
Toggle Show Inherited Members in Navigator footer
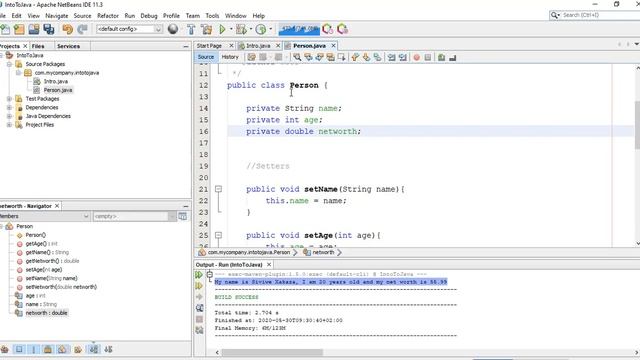[5, 349]
